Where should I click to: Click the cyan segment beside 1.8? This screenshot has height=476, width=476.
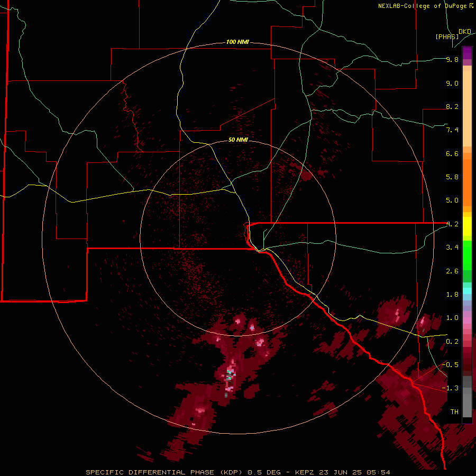(467, 291)
